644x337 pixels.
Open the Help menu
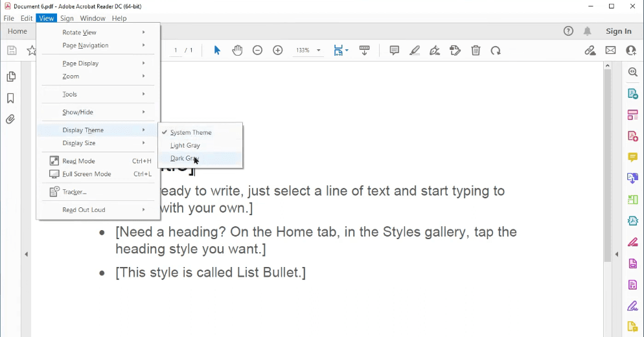click(119, 18)
